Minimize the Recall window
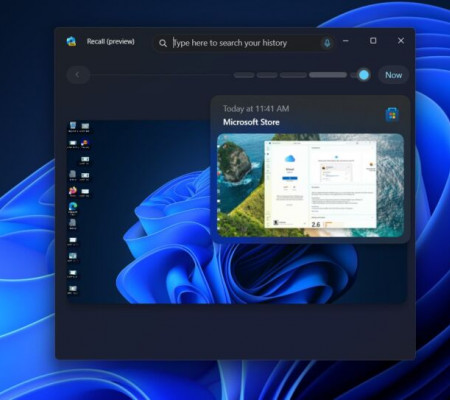 (346, 41)
